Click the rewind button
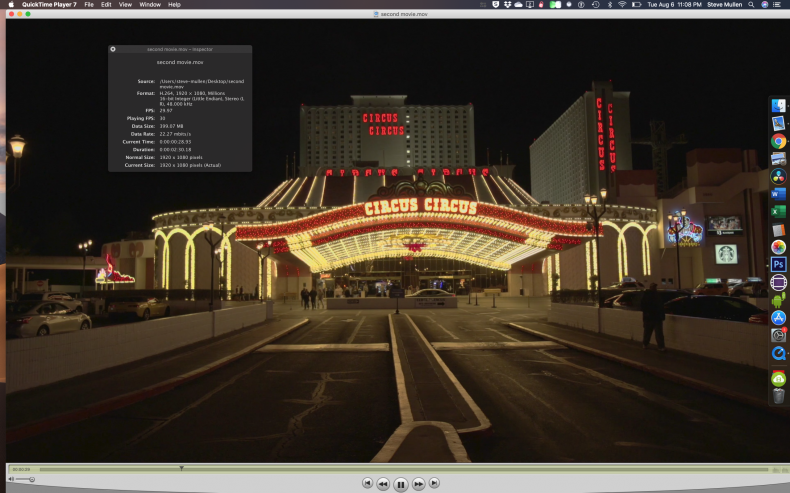The width and height of the screenshot is (790, 493). tap(383, 484)
